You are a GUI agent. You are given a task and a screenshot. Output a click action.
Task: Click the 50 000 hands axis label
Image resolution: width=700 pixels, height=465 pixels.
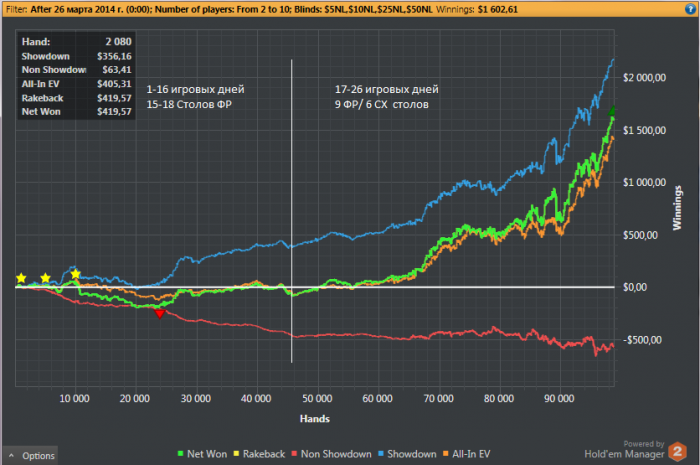317,399
